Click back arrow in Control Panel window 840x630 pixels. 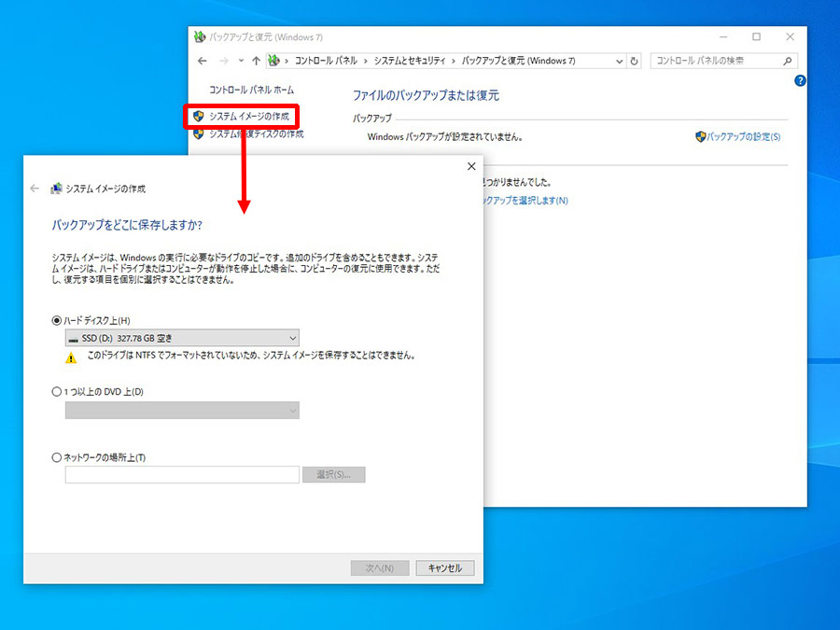[x=202, y=61]
